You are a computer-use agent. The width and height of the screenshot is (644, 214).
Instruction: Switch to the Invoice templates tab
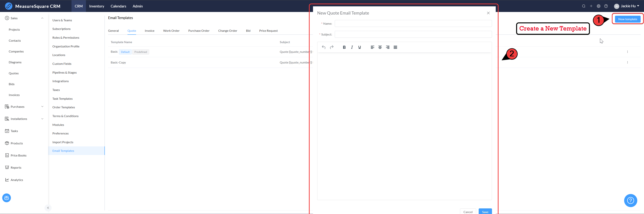point(150,31)
